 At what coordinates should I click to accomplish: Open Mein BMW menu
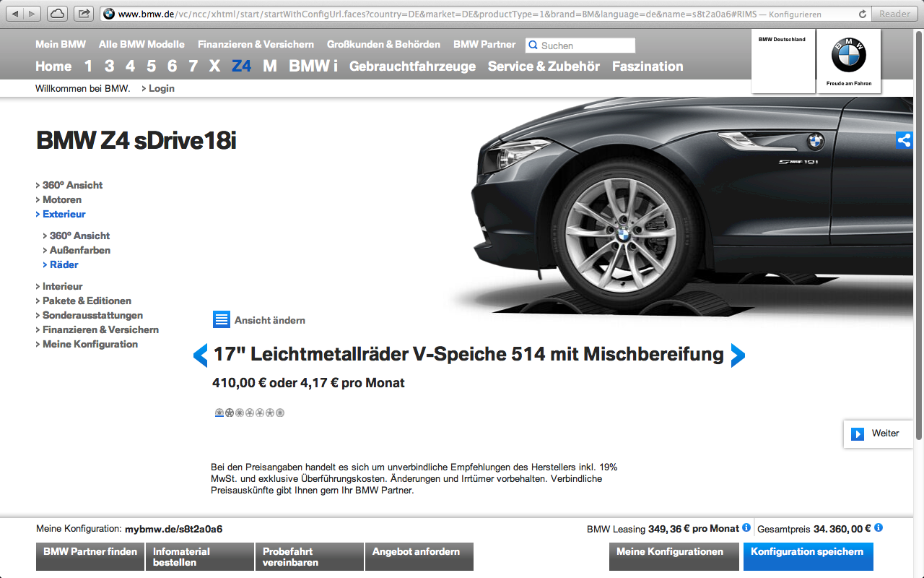pyautogui.click(x=61, y=44)
